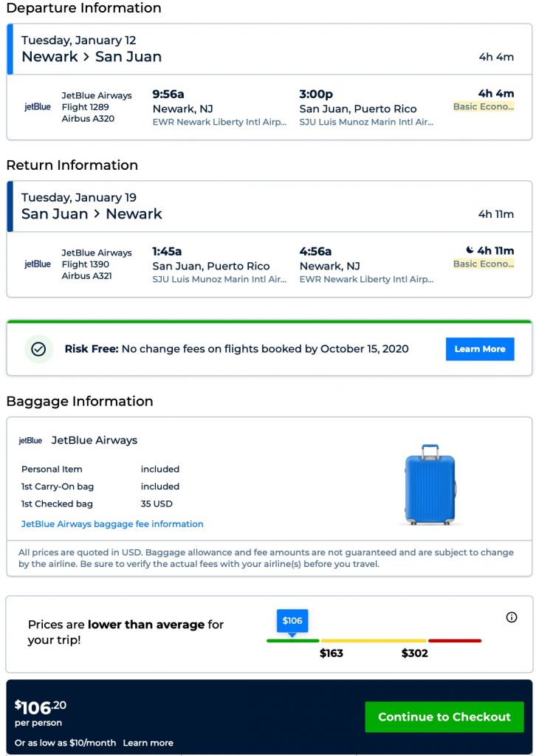Click the Basic Economy label on return flight
Screen dimensions: 536x756
[484, 264]
